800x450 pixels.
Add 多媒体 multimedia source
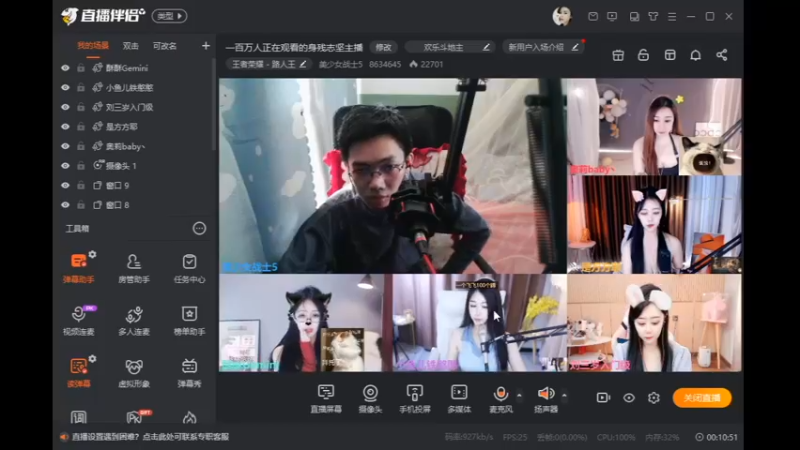point(459,398)
